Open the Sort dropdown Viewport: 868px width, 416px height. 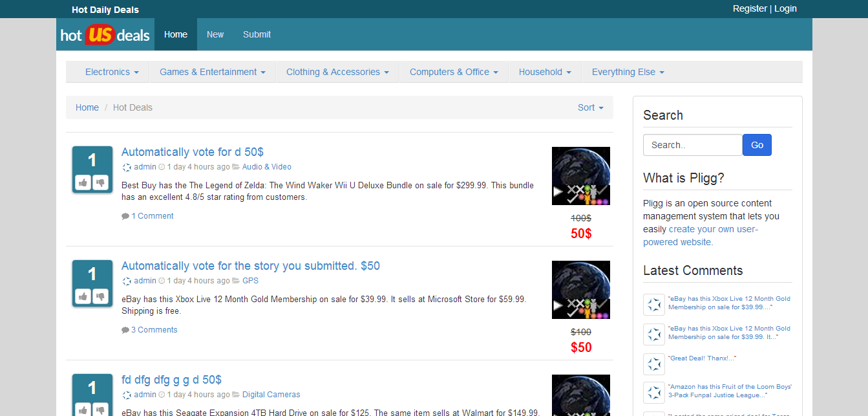tap(591, 107)
